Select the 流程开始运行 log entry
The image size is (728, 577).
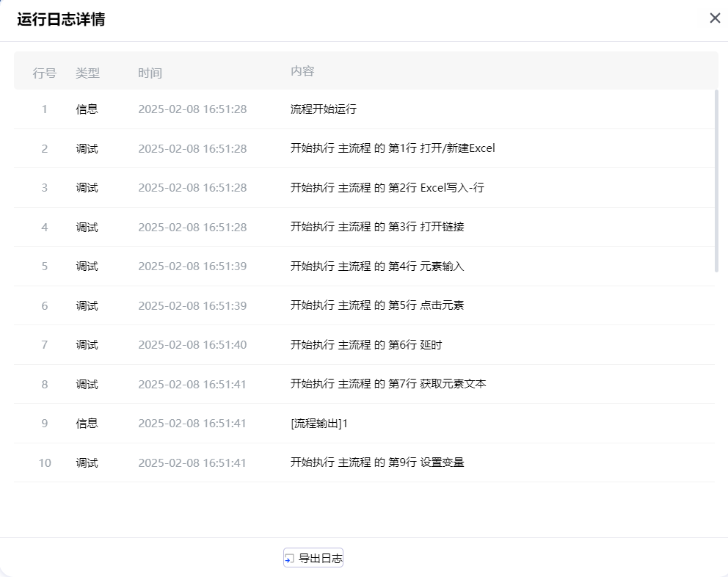tap(324, 109)
